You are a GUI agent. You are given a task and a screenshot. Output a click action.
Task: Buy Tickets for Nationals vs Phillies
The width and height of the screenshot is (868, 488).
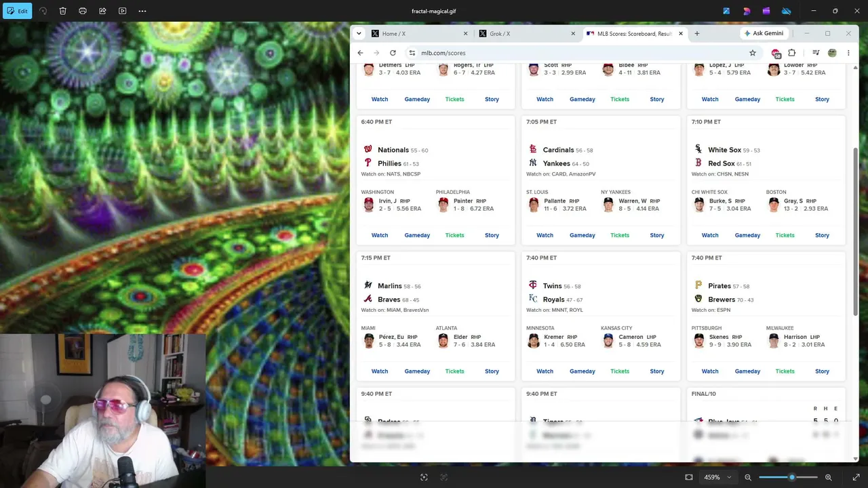[454, 235]
